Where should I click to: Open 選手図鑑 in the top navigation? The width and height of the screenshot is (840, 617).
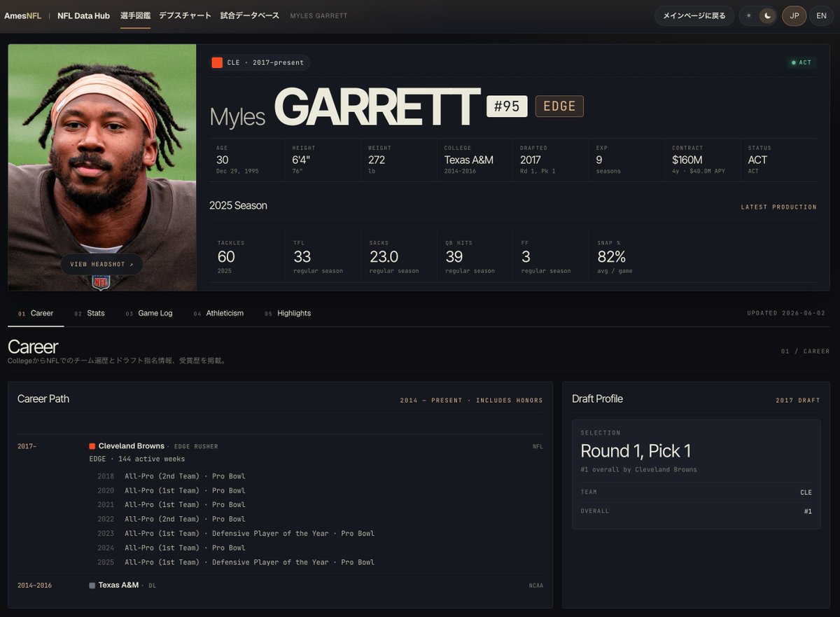[135, 15]
